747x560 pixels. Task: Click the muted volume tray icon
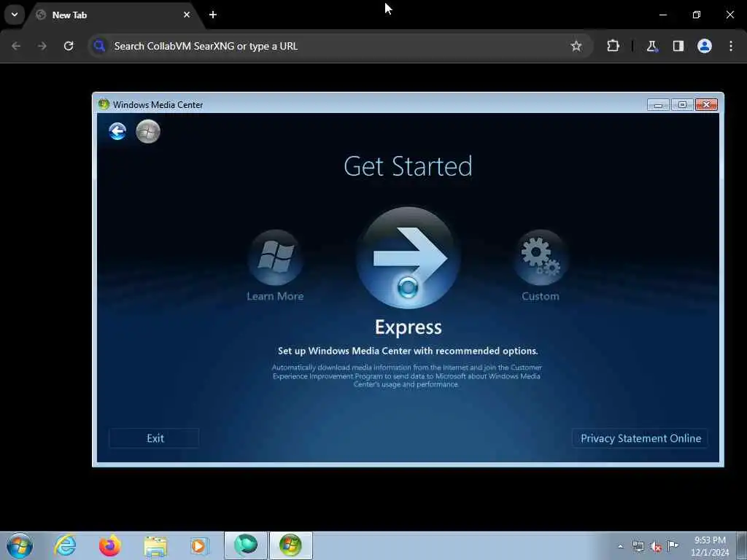pyautogui.click(x=656, y=547)
